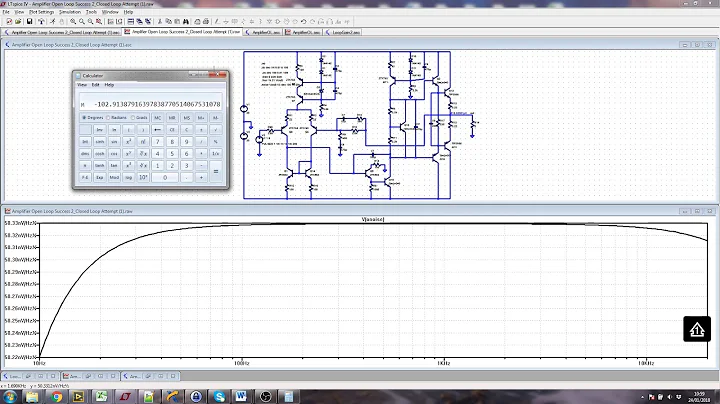Click the 1/x reciprocal button in Calculator
720x404 pixels.
point(216,153)
